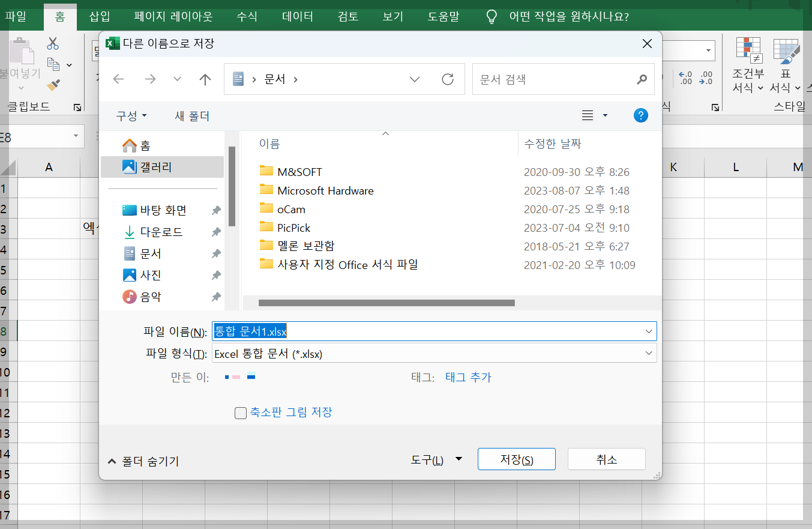
Task: Open help via the question mark icon
Action: [x=640, y=115]
